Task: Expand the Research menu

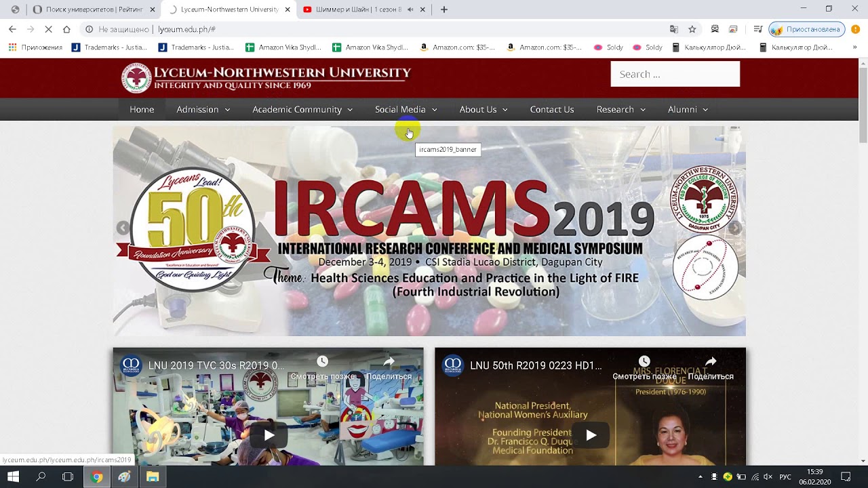Action: click(621, 109)
